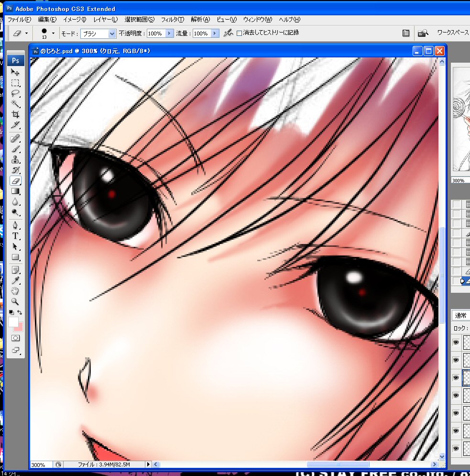
Task: Open the status bar info arrow menu
Action: coord(148,464)
